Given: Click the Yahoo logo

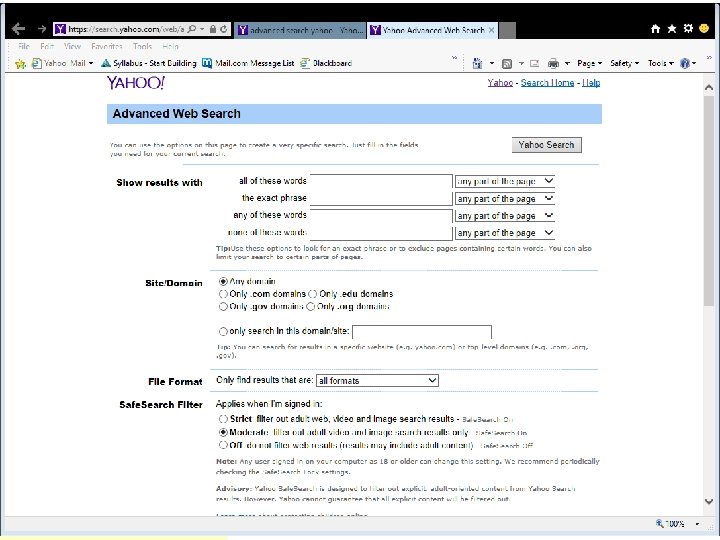Looking at the screenshot, I should [x=136, y=83].
